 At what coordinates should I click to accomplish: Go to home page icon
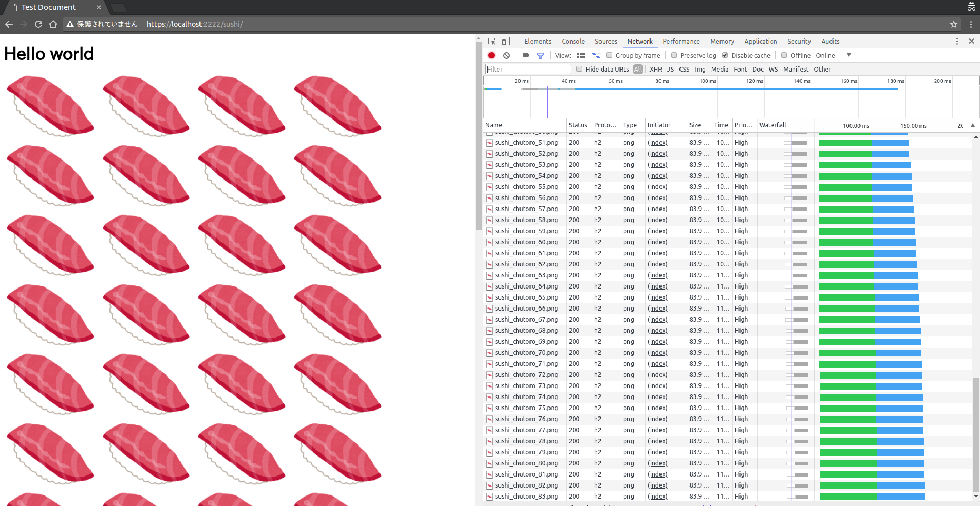point(53,24)
